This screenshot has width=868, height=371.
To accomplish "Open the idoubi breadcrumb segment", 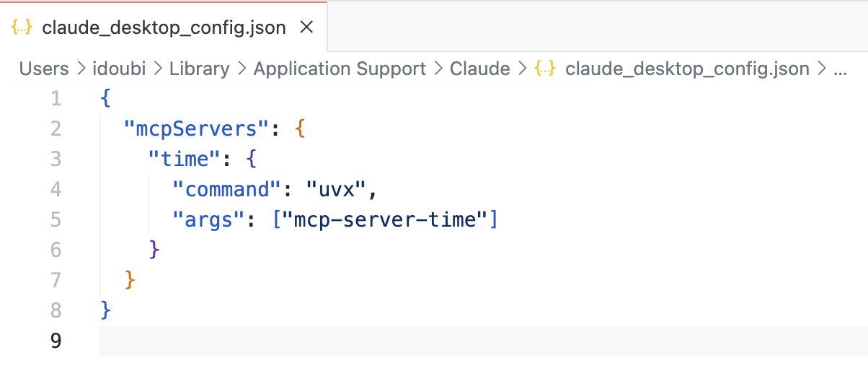I will 118,69.
